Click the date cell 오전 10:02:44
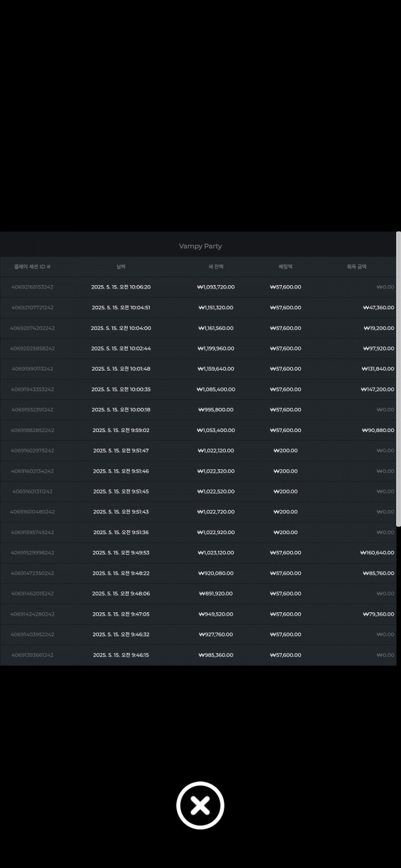 121,349
